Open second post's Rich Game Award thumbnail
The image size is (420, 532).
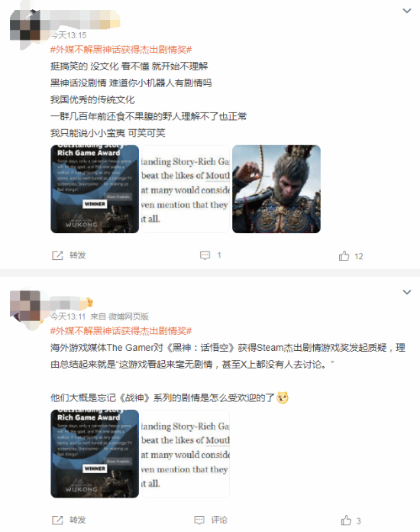pyautogui.click(x=95, y=453)
